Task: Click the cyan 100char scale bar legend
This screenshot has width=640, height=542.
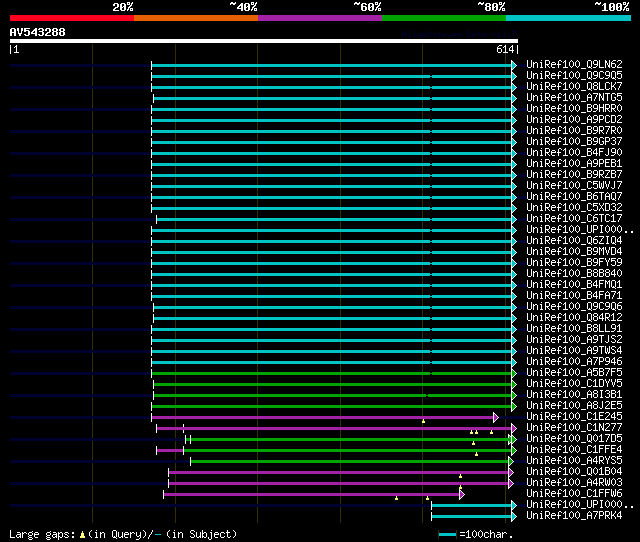Action: pos(447,534)
